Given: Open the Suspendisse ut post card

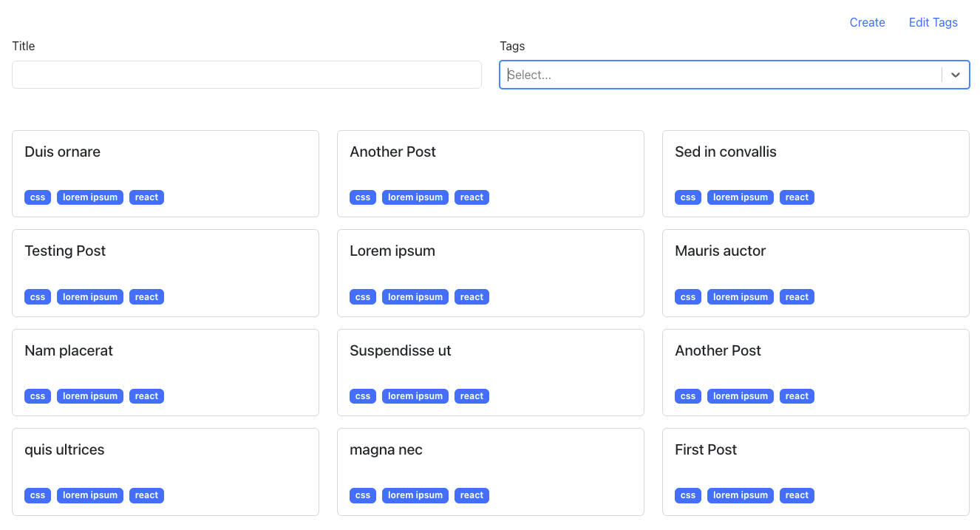Looking at the screenshot, I should click(491, 373).
